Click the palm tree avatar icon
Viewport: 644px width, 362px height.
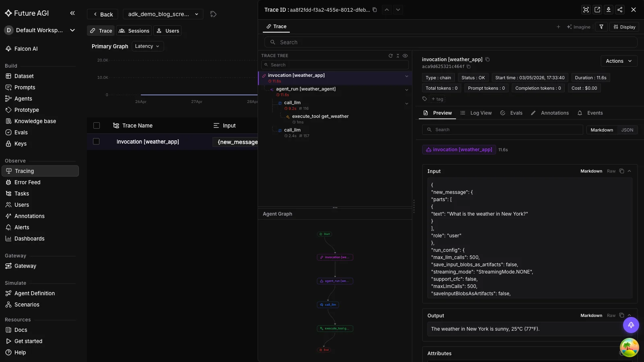coord(629,348)
